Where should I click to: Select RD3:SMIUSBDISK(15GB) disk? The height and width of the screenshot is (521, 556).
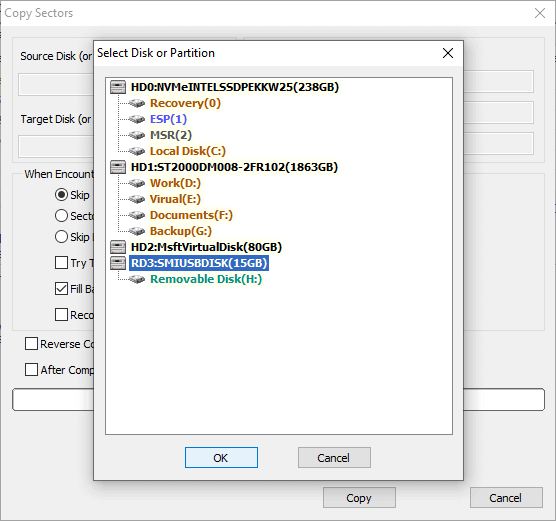[199, 263]
